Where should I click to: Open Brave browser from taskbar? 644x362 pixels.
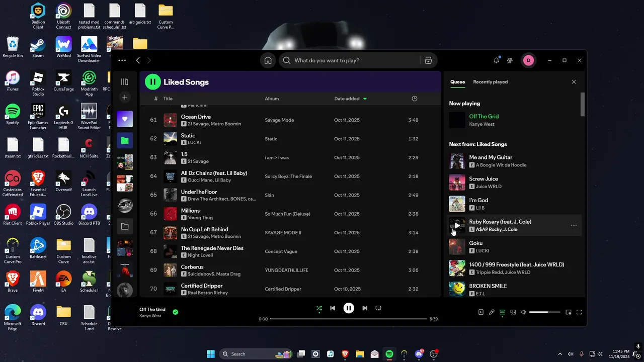click(x=345, y=354)
